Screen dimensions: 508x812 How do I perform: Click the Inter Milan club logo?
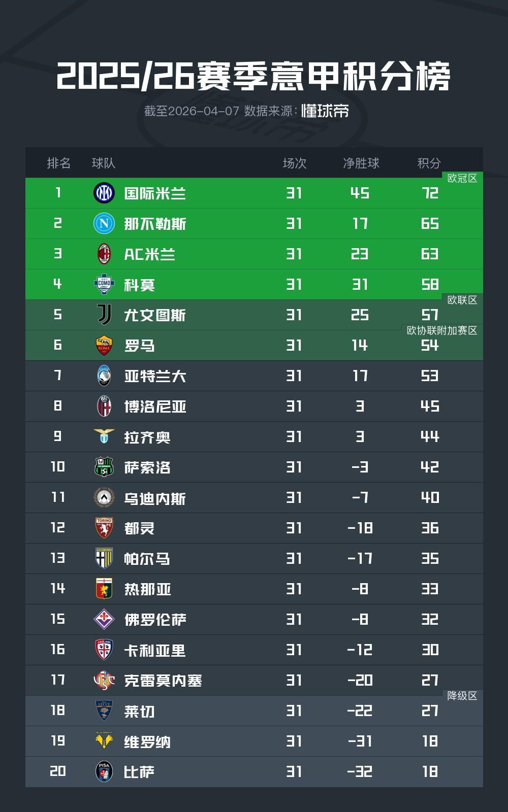(104, 193)
